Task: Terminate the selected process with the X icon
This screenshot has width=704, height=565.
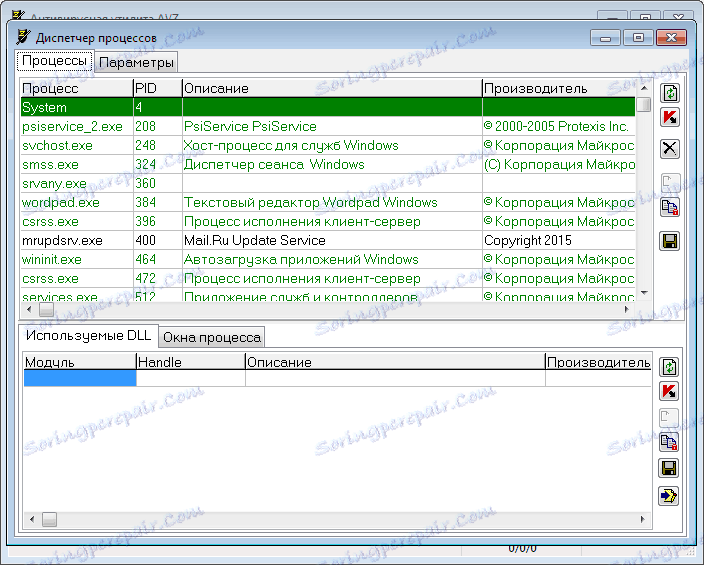Action: pos(669,149)
